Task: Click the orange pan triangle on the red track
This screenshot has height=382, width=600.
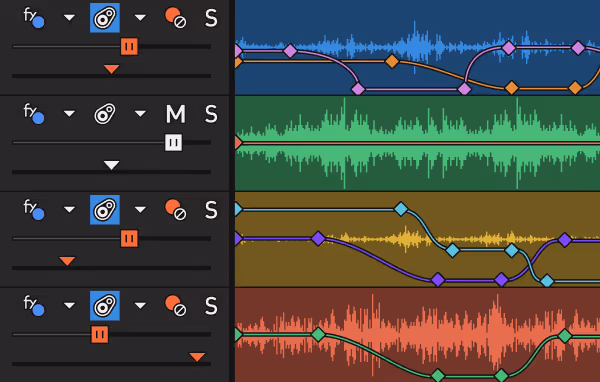Action: [197, 357]
